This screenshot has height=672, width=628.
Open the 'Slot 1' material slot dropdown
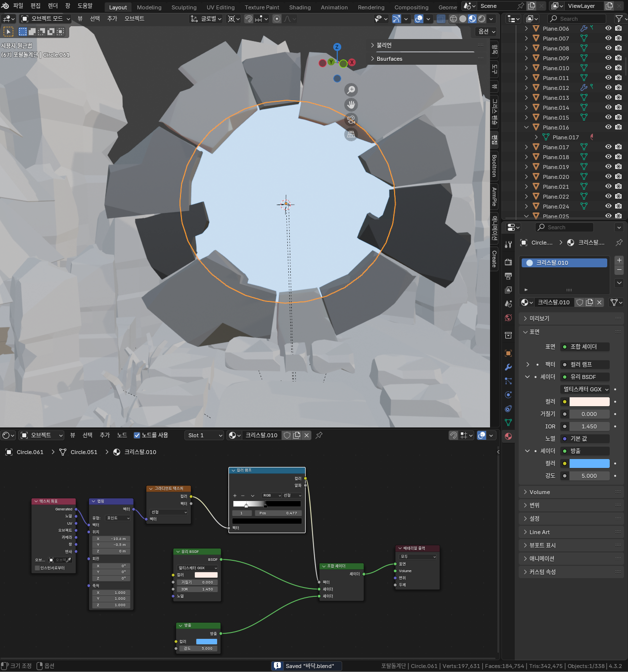click(204, 435)
